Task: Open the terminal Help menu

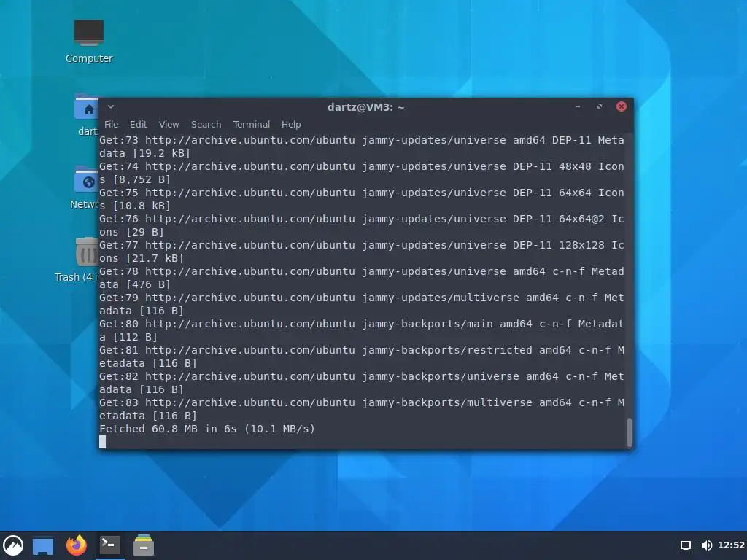Action: pyautogui.click(x=290, y=124)
